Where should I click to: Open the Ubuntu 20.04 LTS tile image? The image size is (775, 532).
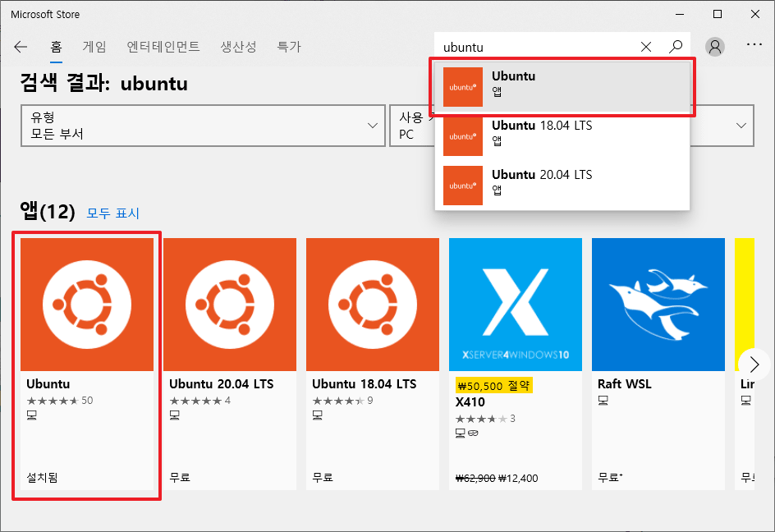click(230, 305)
